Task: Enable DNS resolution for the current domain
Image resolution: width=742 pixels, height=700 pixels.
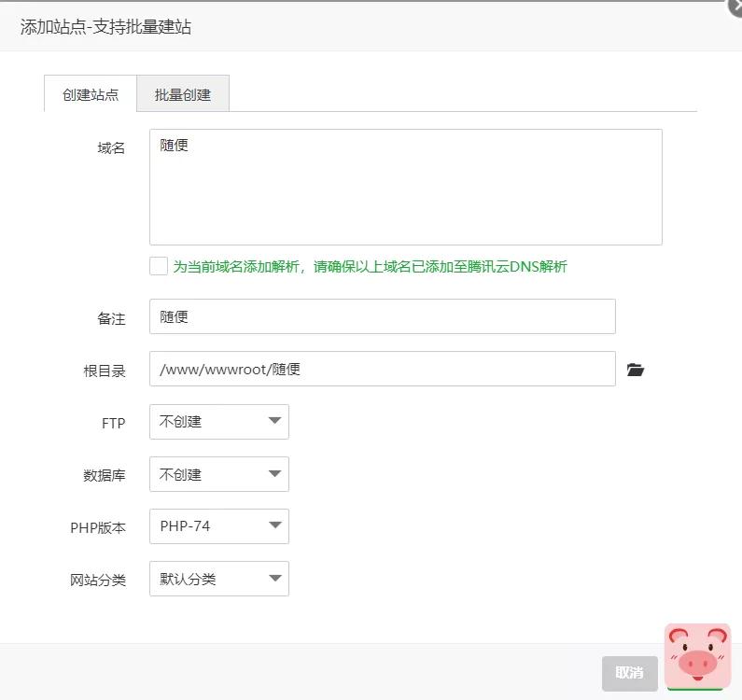Action: [x=159, y=266]
